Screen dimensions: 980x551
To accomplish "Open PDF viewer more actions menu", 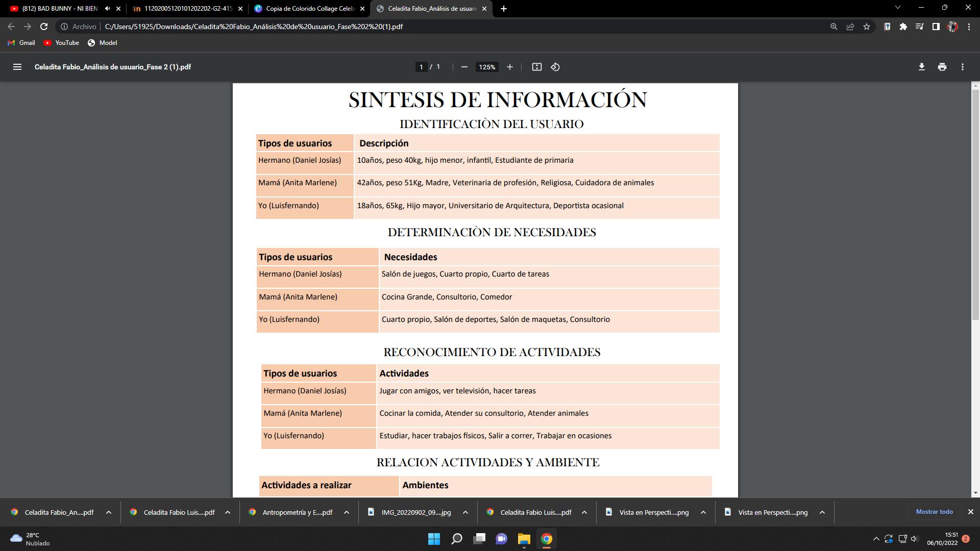I will 962,67.
